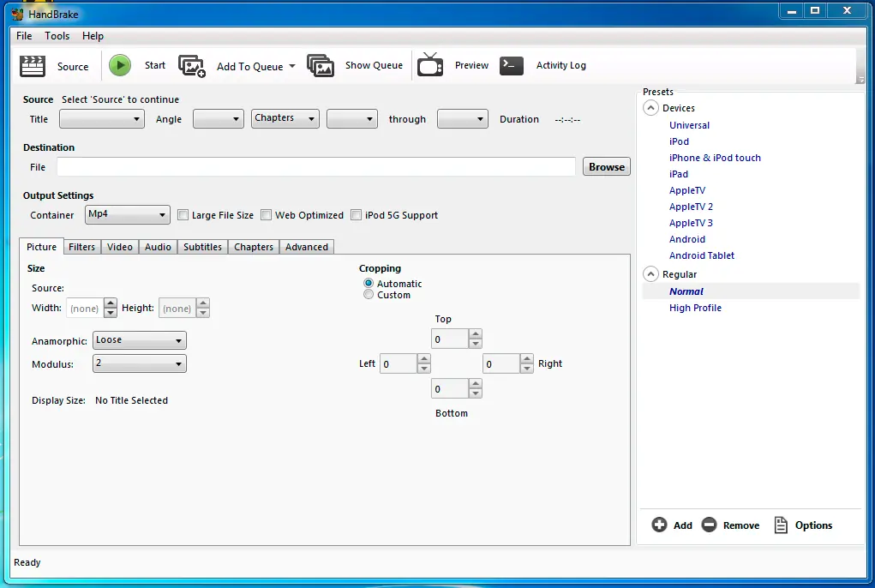The image size is (875, 588).
Task: Click the Width value field
Action: [x=85, y=308]
